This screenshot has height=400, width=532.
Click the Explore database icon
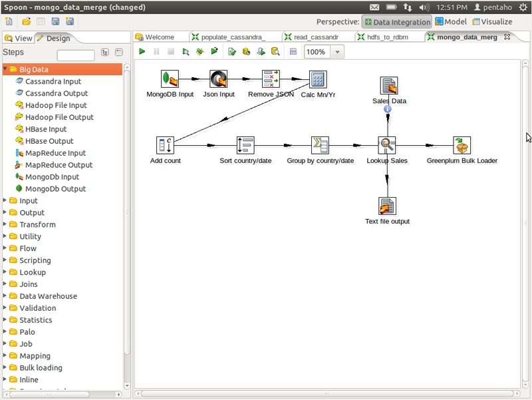275,52
